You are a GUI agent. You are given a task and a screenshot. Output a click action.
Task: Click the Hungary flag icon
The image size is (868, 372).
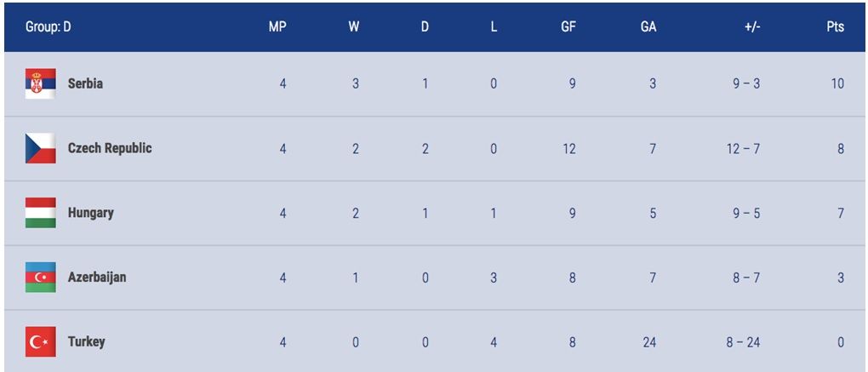40,213
